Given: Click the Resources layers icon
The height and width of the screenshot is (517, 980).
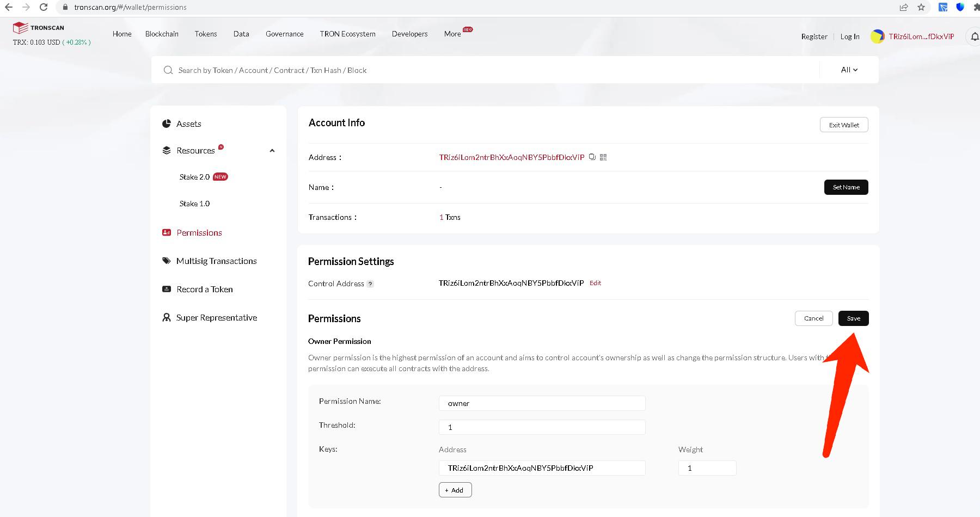Looking at the screenshot, I should pyautogui.click(x=167, y=150).
